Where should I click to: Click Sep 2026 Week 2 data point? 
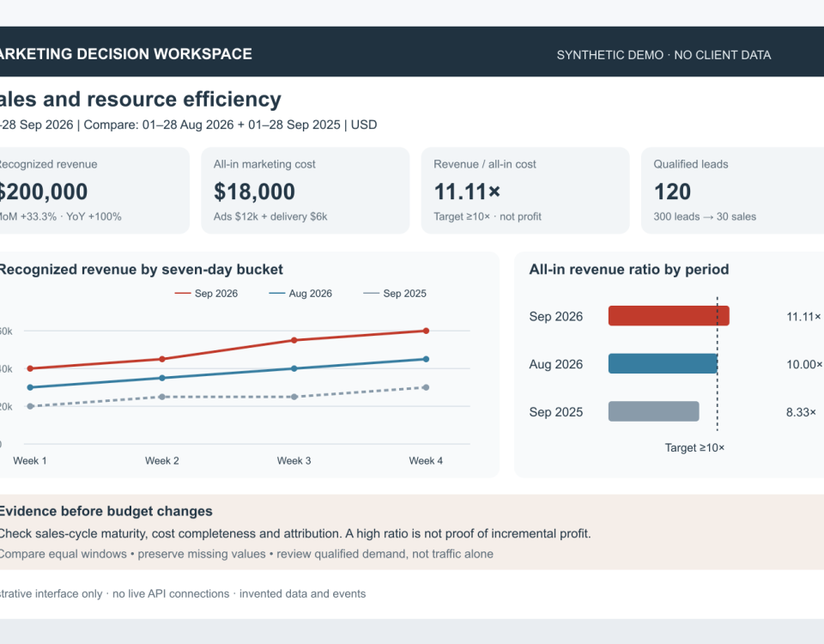coord(162,359)
